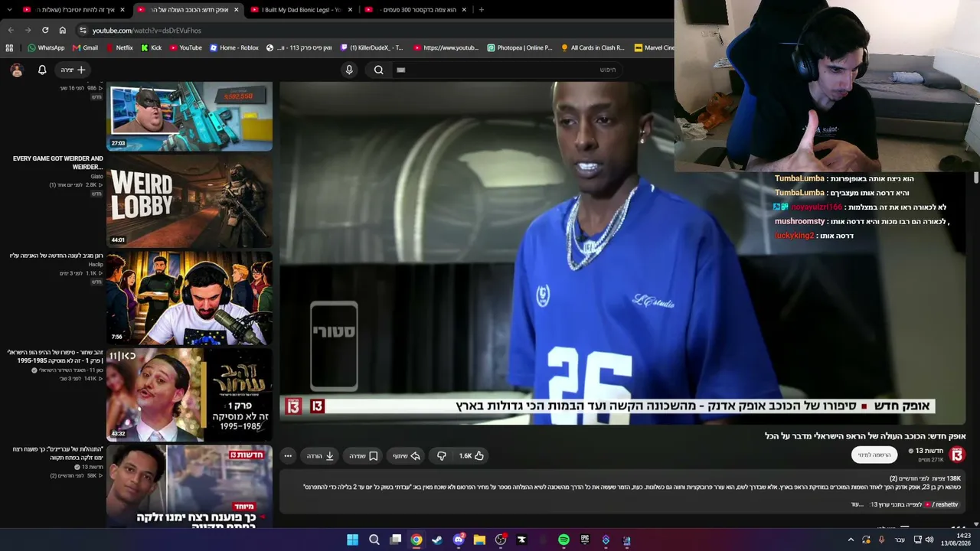Click the שיתוף (Share) button

[407, 456]
